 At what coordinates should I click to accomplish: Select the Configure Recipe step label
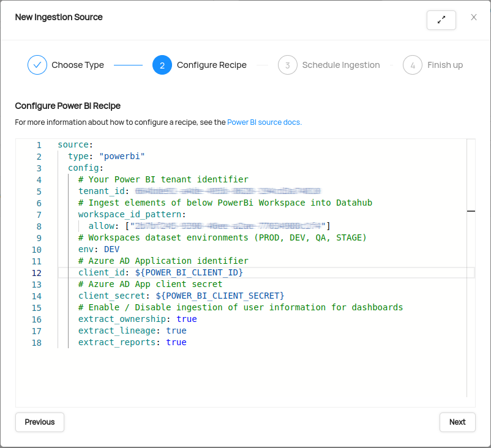pyautogui.click(x=212, y=65)
